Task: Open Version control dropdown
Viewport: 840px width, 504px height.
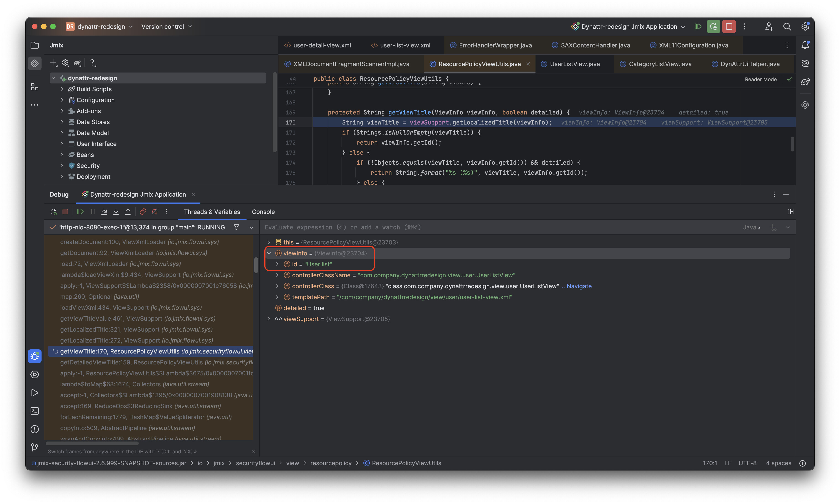Action: pos(167,26)
